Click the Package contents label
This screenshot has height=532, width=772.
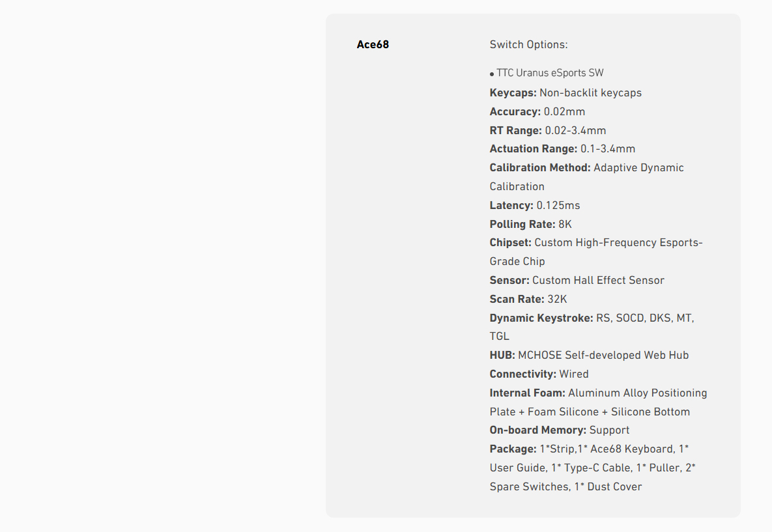[513, 449]
